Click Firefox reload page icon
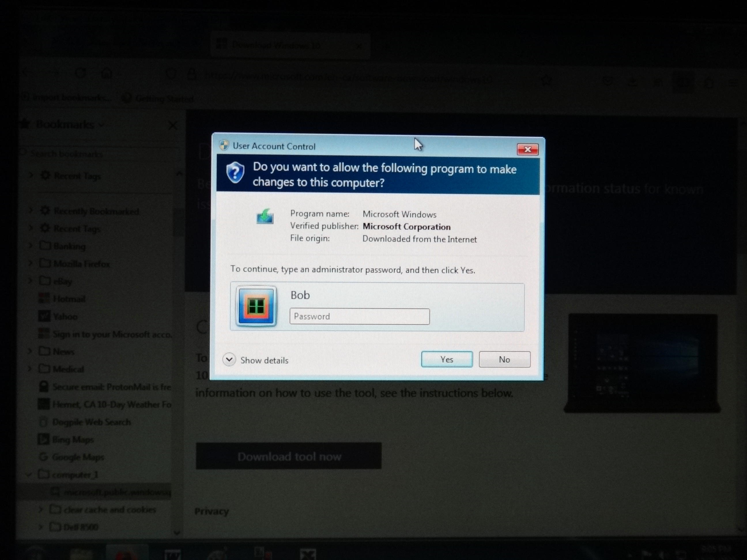 click(80, 73)
